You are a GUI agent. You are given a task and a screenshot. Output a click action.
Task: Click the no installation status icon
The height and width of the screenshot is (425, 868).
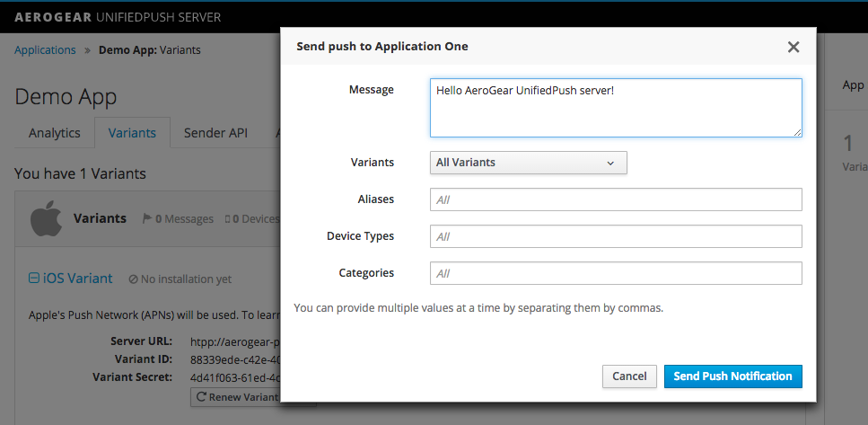point(134,279)
